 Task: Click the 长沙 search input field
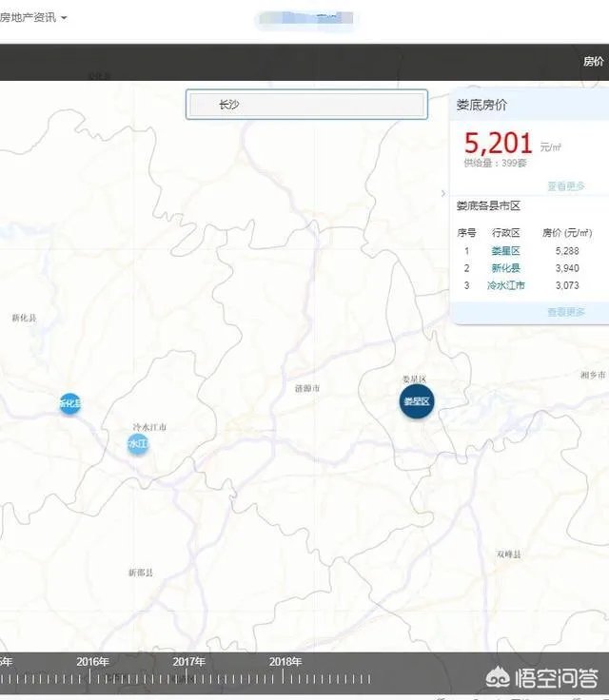305,105
